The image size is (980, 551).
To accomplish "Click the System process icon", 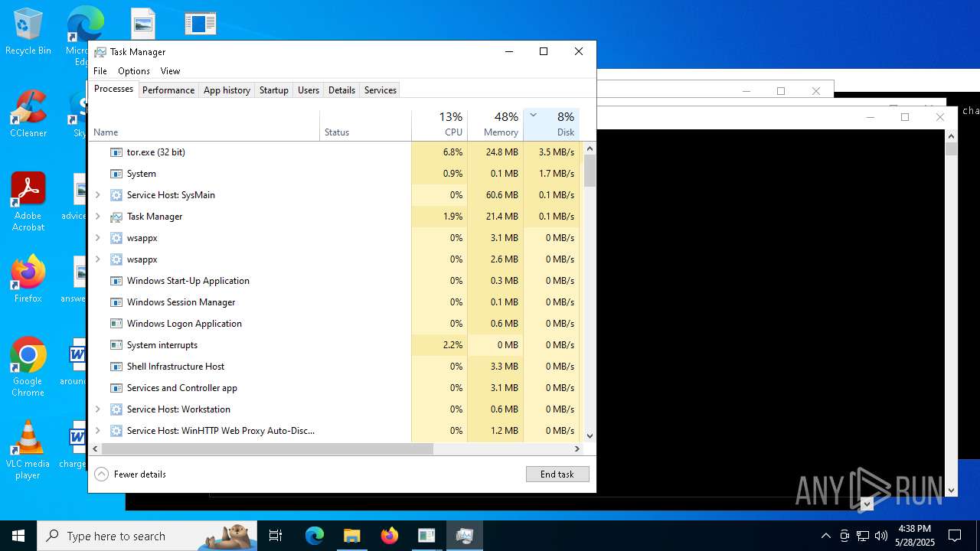I will pos(116,174).
